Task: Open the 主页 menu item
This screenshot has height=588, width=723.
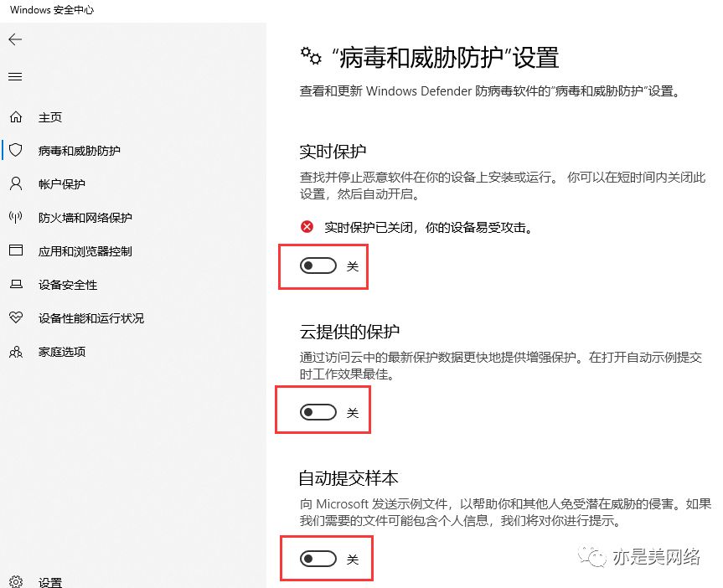Action: (49, 117)
